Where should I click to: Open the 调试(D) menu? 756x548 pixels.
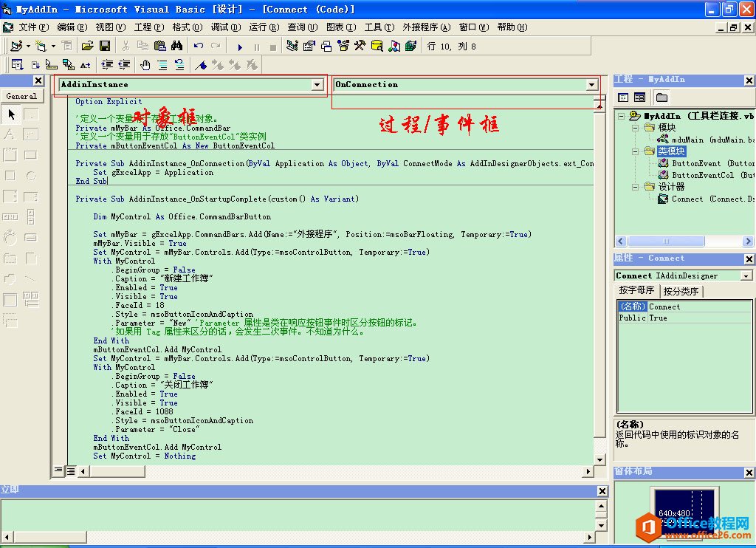tap(226, 27)
